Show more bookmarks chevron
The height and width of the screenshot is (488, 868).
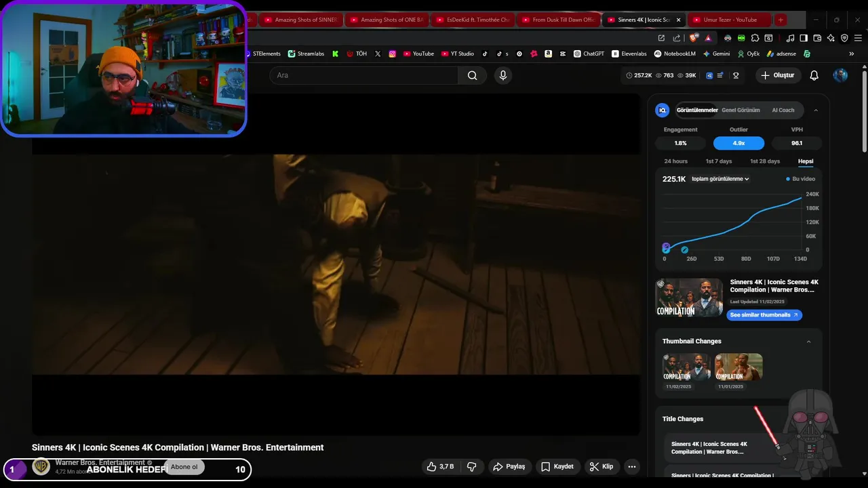pos(851,54)
